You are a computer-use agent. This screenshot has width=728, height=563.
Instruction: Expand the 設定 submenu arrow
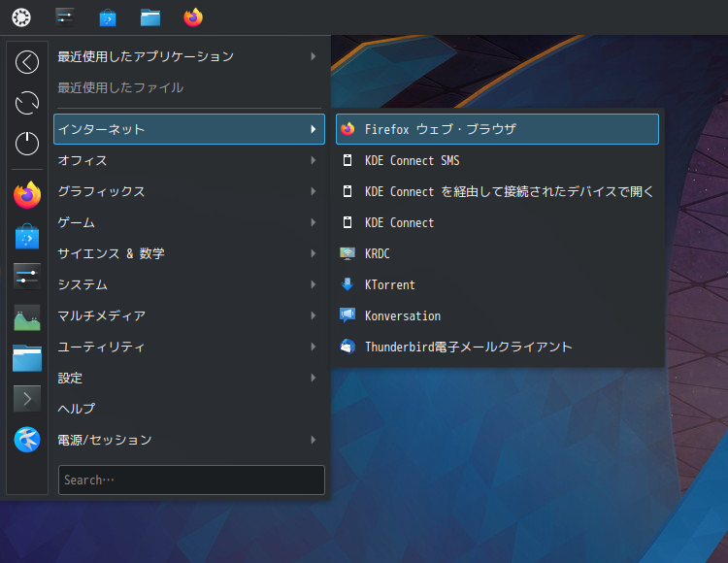click(314, 378)
